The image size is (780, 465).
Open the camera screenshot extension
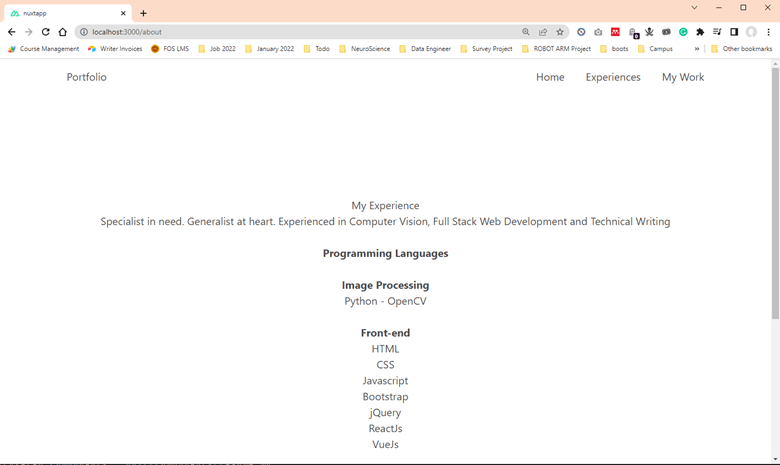(x=598, y=32)
